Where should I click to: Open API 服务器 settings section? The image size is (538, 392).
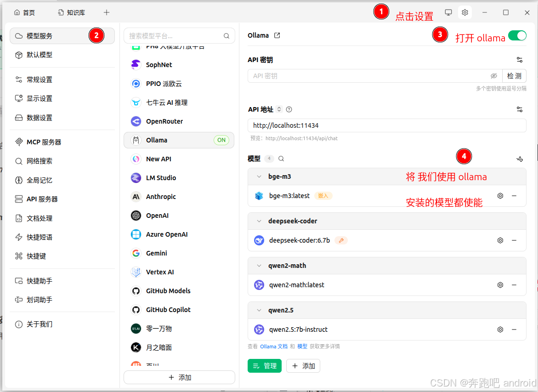click(x=62, y=199)
